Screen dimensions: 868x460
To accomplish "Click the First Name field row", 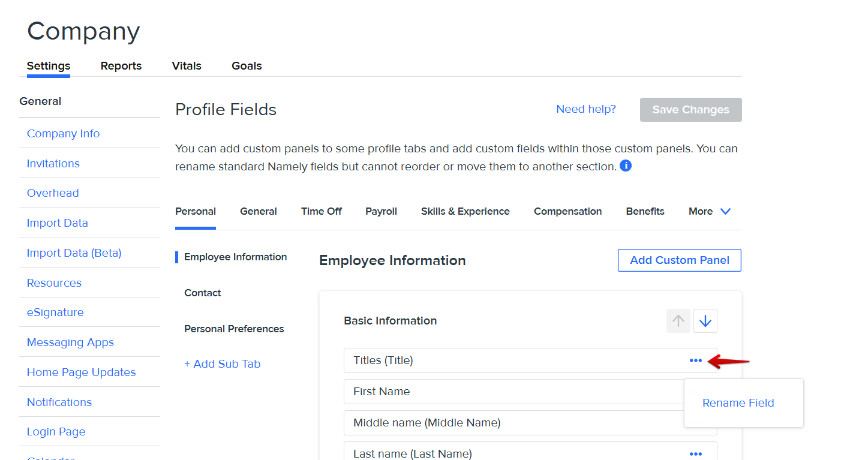I will pos(510,392).
